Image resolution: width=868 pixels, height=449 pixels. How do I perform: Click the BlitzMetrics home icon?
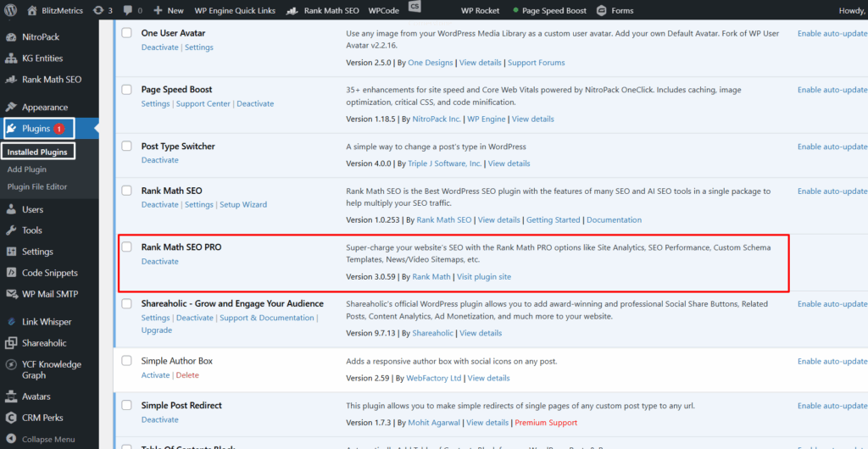pos(32,10)
